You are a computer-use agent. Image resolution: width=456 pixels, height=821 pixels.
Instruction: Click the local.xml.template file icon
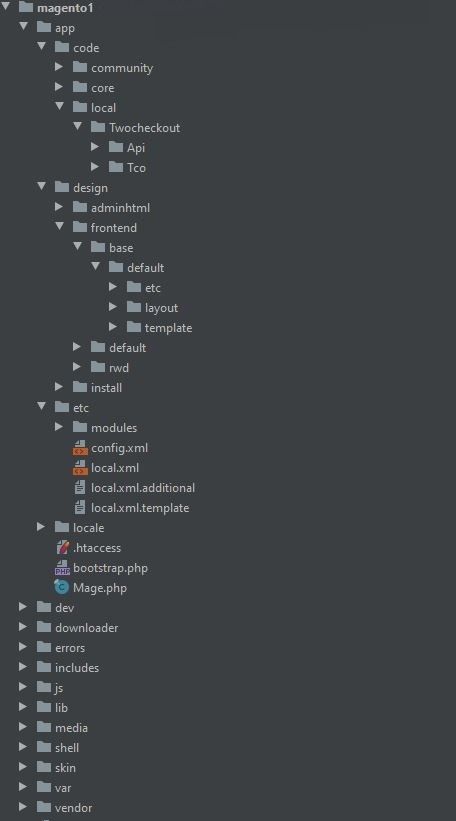click(x=80, y=508)
